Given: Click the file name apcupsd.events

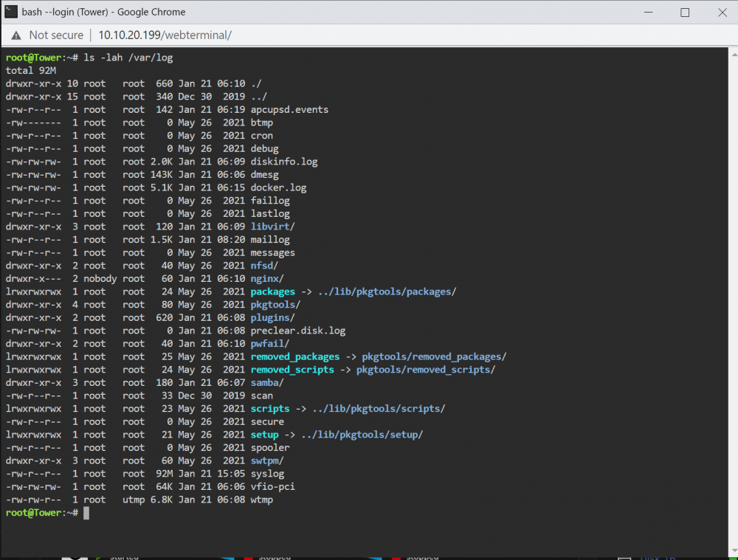Looking at the screenshot, I should coord(289,110).
